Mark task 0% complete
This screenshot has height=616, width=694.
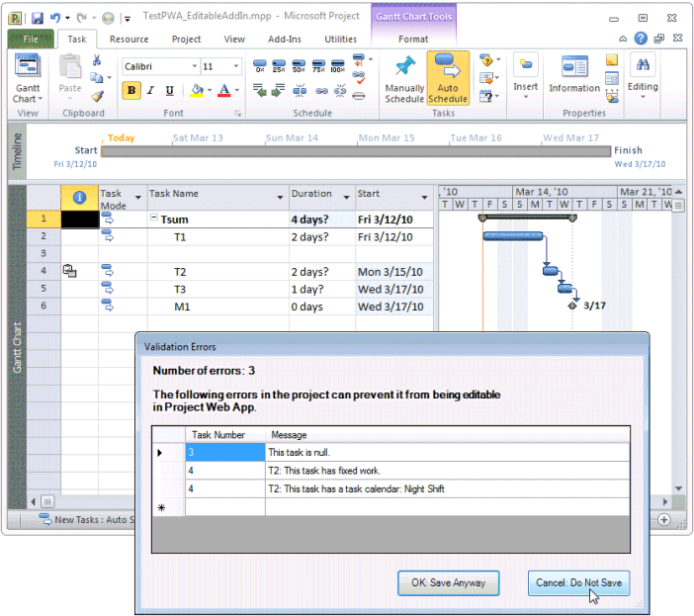click(260, 66)
